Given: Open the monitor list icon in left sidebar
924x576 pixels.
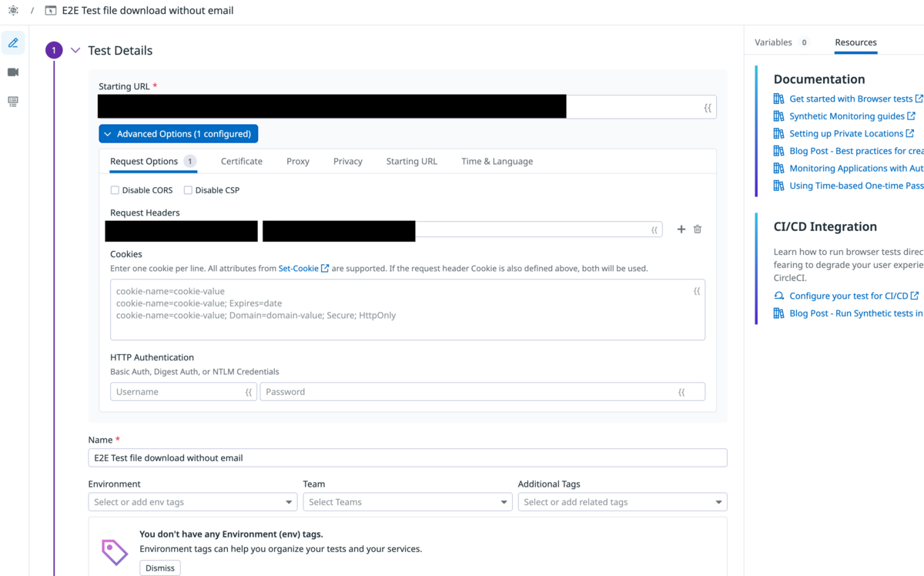Looking at the screenshot, I should pyautogui.click(x=13, y=102).
